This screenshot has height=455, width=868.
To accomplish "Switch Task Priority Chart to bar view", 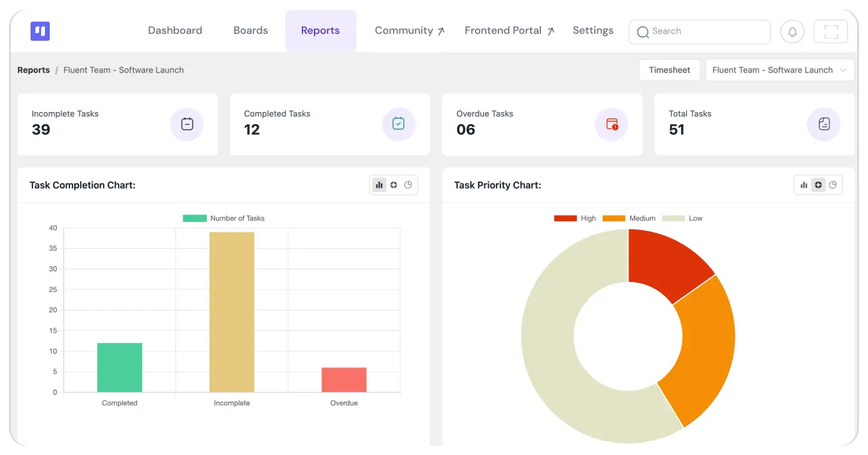I will (x=804, y=185).
